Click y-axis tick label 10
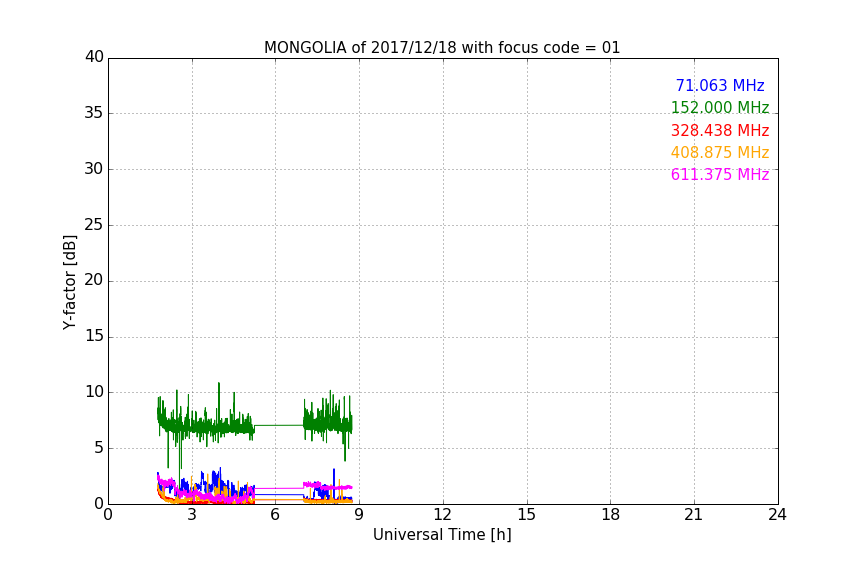Viewport: 864px width, 576px height. click(94, 392)
